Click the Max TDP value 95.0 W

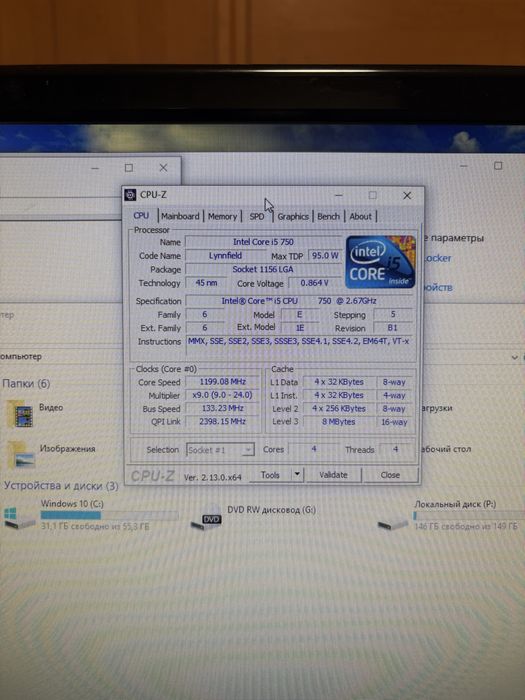pyautogui.click(x=325, y=256)
